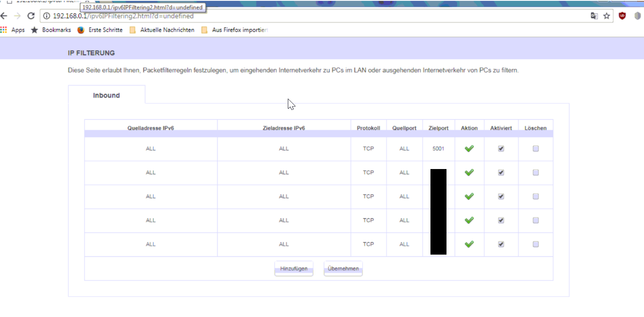Image resolution: width=644 pixels, height=317 pixels.
Task: Tick the Löschen checkbox for port 5001
Action: click(x=536, y=148)
